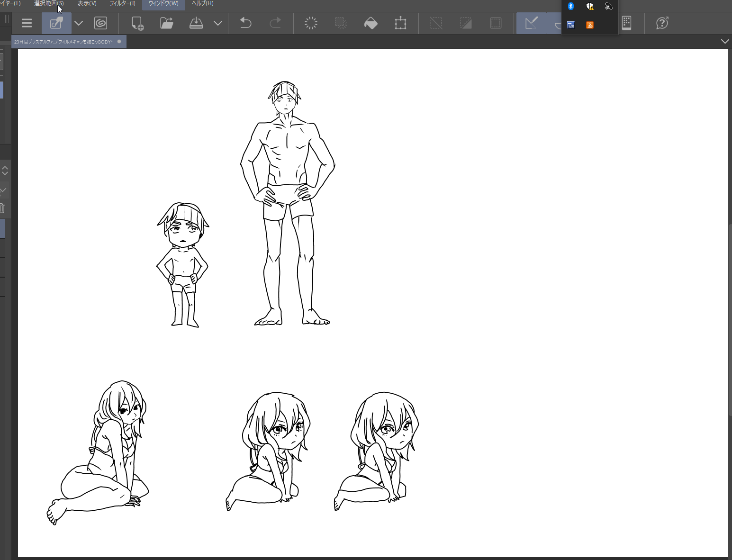Open the hamburger menu in the command bar
The image size is (732, 560).
tap(27, 23)
